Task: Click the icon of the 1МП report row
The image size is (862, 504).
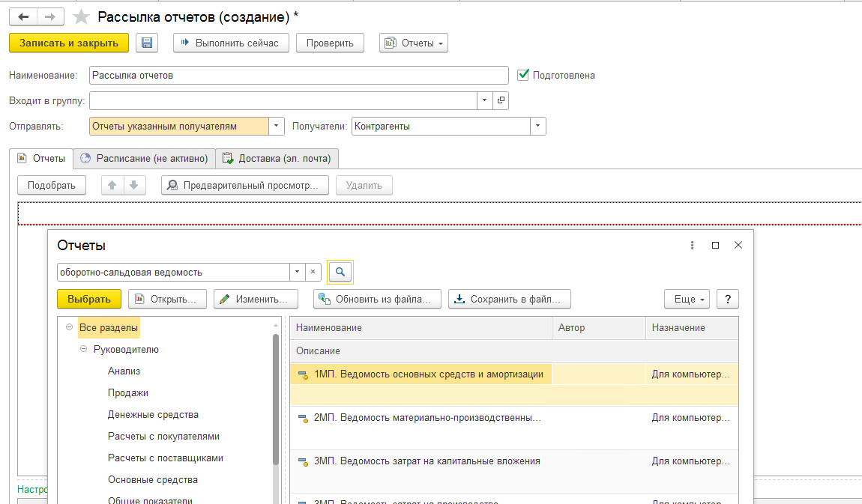Action: (303, 375)
